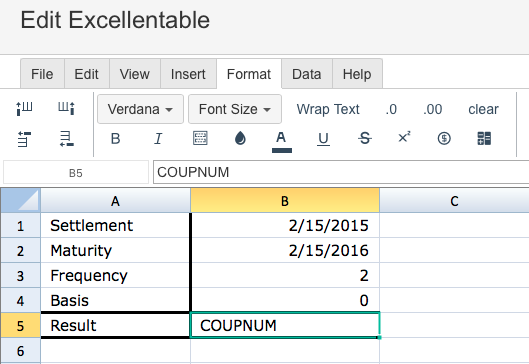Expand the Font Size dropdown
Viewport: 529px width, 364px height.
pyautogui.click(x=235, y=109)
